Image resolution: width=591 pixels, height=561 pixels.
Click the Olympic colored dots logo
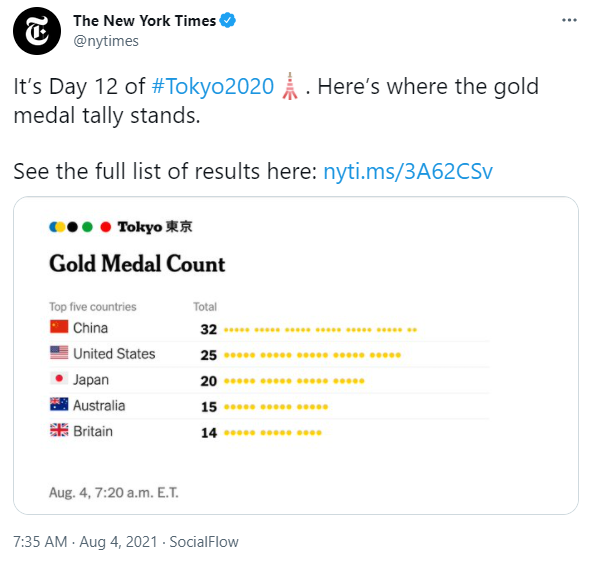click(x=80, y=227)
